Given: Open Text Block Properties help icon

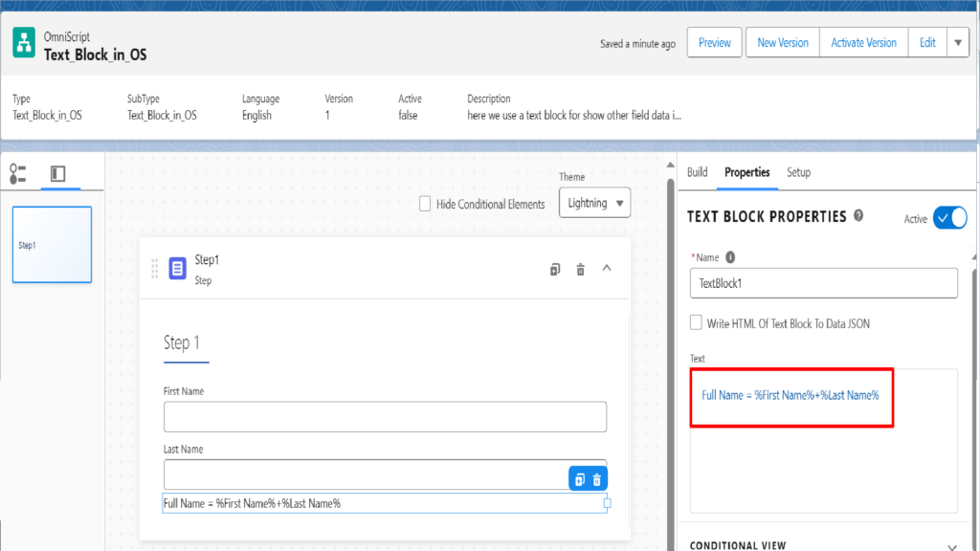Looking at the screenshot, I should tap(858, 215).
